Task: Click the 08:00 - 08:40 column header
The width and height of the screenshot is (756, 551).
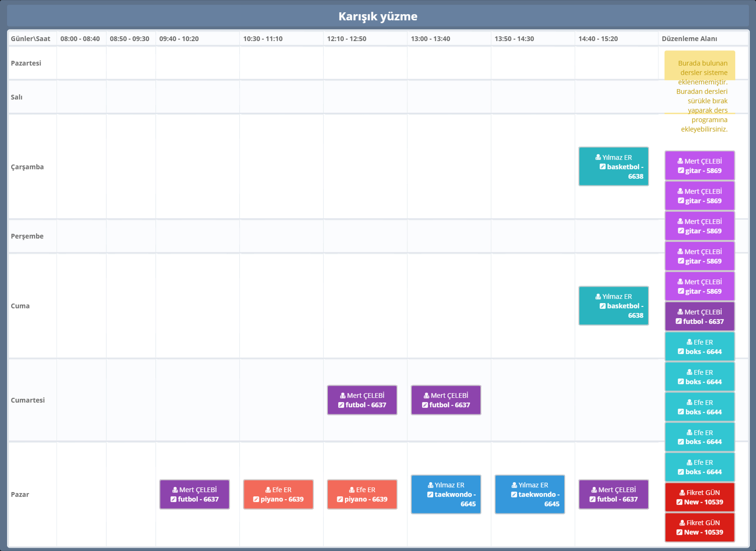Action: (x=80, y=39)
